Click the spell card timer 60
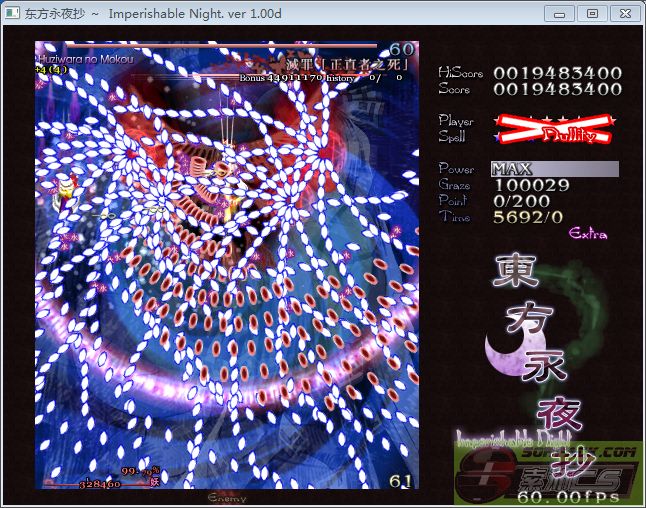Image resolution: width=646 pixels, height=508 pixels. 402,49
